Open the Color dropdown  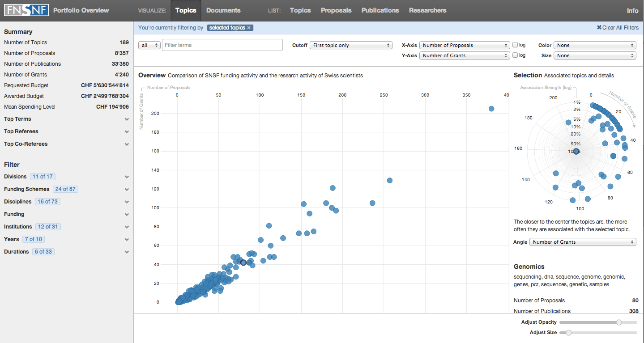tap(595, 45)
